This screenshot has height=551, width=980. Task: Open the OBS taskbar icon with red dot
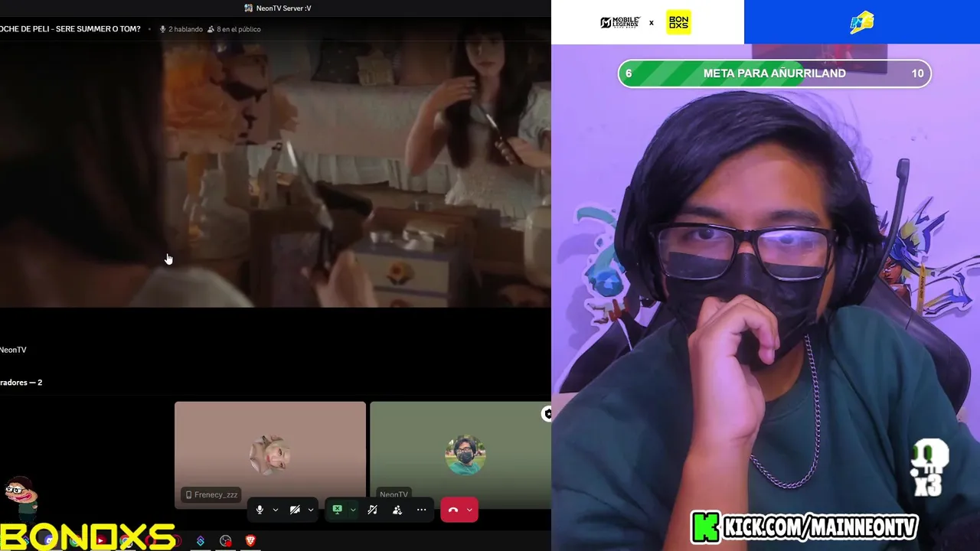(x=226, y=540)
